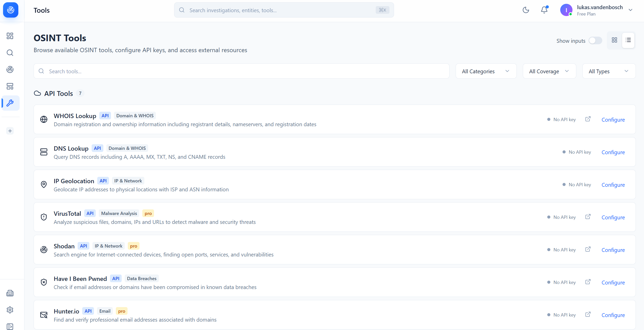The image size is (644, 330).
Task: Switch to grid view of tools
Action: tap(614, 40)
